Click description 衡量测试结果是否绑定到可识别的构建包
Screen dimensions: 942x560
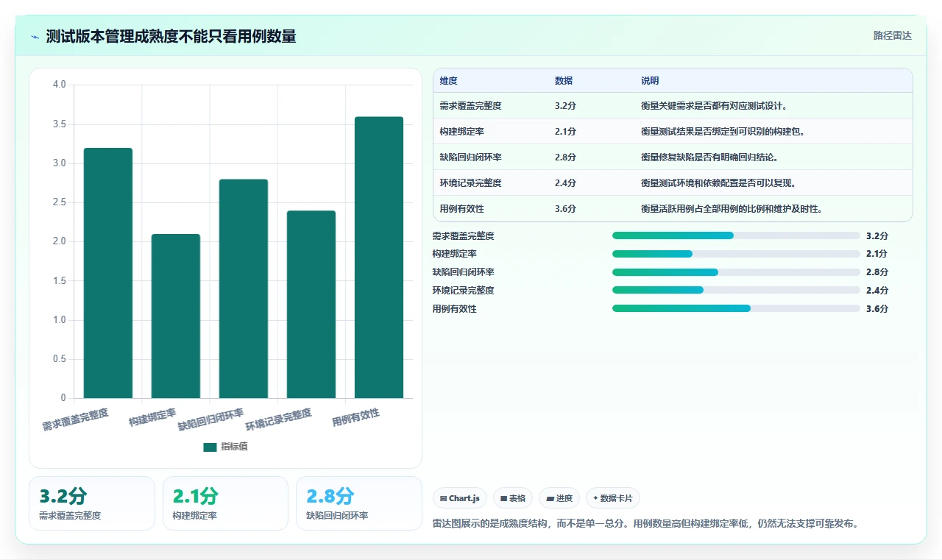point(723,132)
